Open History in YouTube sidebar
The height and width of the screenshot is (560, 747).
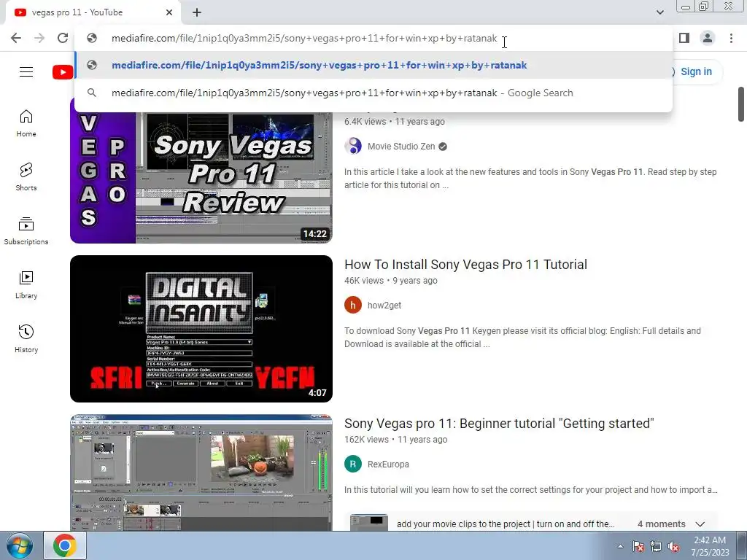point(26,338)
